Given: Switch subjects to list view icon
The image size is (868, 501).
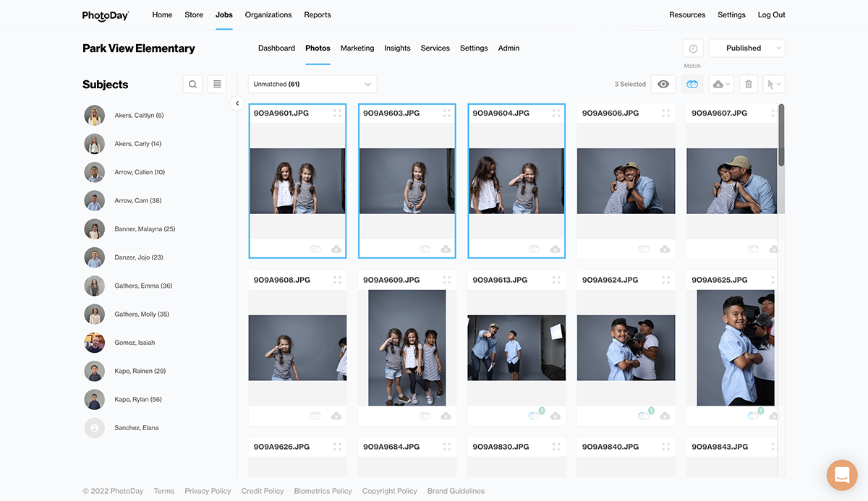Looking at the screenshot, I should pyautogui.click(x=217, y=85).
